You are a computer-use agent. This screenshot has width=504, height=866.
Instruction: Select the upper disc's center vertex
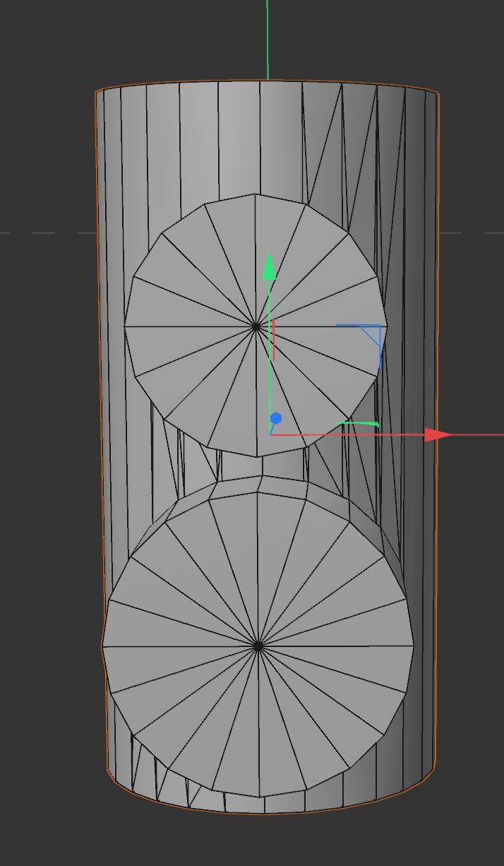point(256,326)
